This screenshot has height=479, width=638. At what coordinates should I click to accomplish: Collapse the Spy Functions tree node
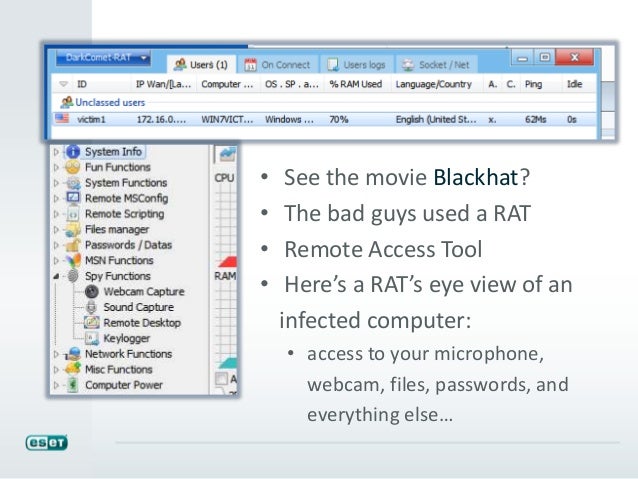(x=54, y=276)
